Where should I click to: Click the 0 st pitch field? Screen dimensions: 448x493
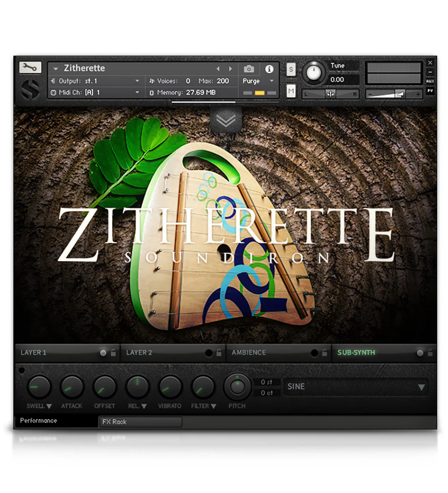pyautogui.click(x=266, y=381)
